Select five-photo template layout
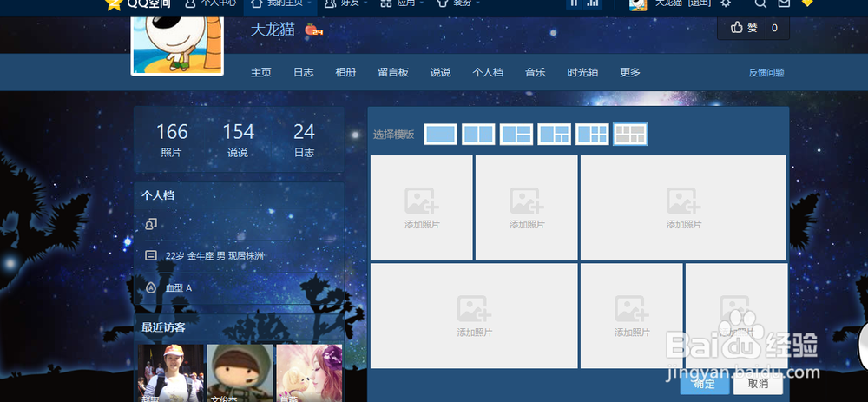Screen dimensions: 868x402 point(592,135)
